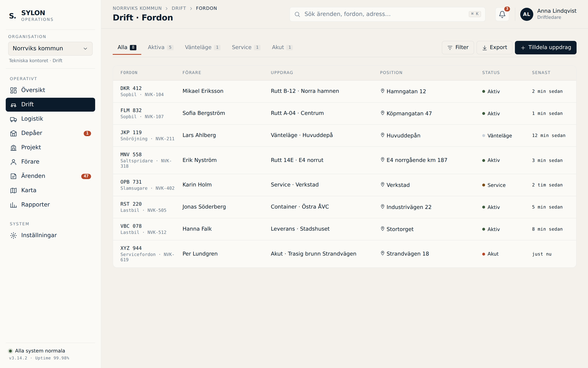The width and height of the screenshot is (588, 368).
Task: Open notifications bell icon
Action: (502, 14)
